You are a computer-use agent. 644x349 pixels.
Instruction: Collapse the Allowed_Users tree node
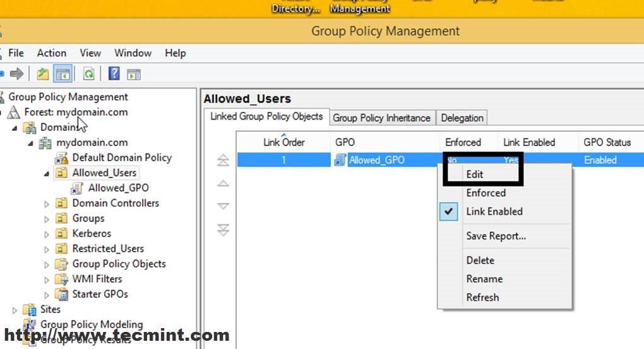tap(47, 174)
